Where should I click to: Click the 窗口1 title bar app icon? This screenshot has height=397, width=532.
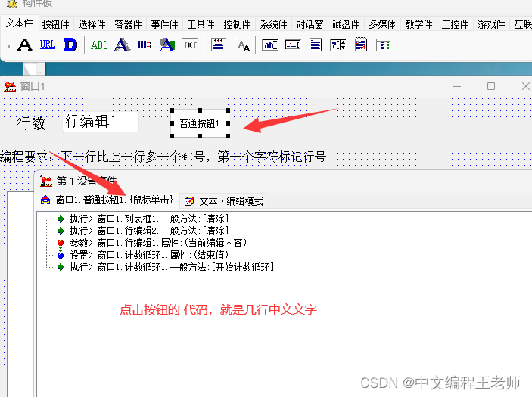point(10,86)
